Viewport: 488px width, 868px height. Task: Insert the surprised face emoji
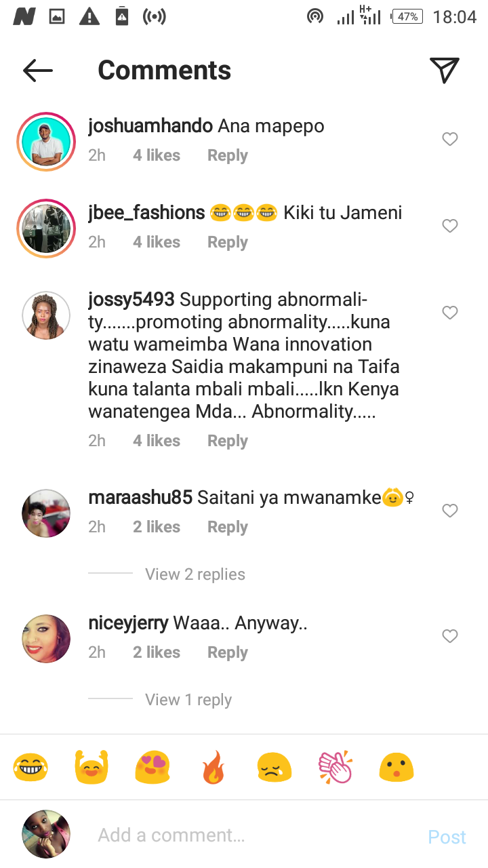point(396,768)
